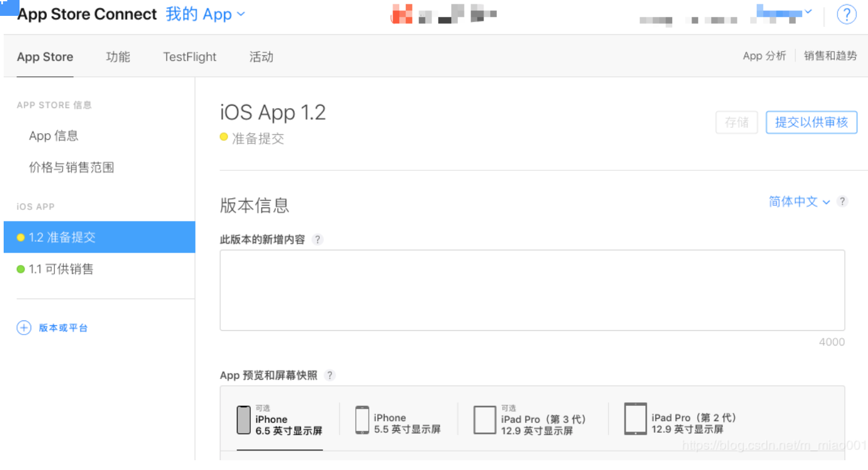The height and width of the screenshot is (470, 868).
Task: Open the iPad Pro（第 3 代）screenshots tab
Action: [530, 420]
